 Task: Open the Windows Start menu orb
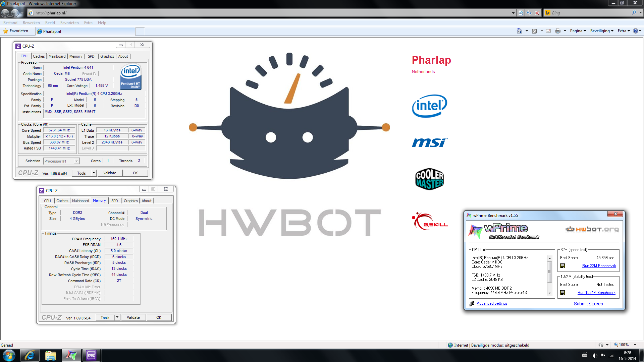9,355
